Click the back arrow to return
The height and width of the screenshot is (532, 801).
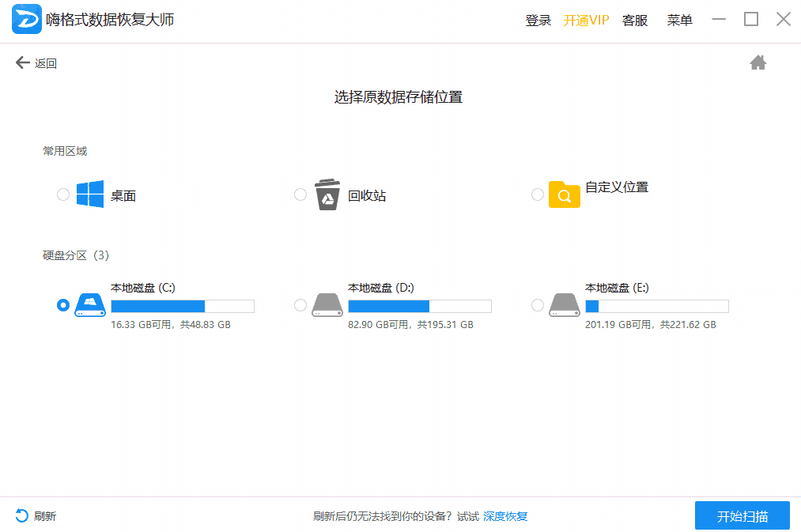coord(23,62)
